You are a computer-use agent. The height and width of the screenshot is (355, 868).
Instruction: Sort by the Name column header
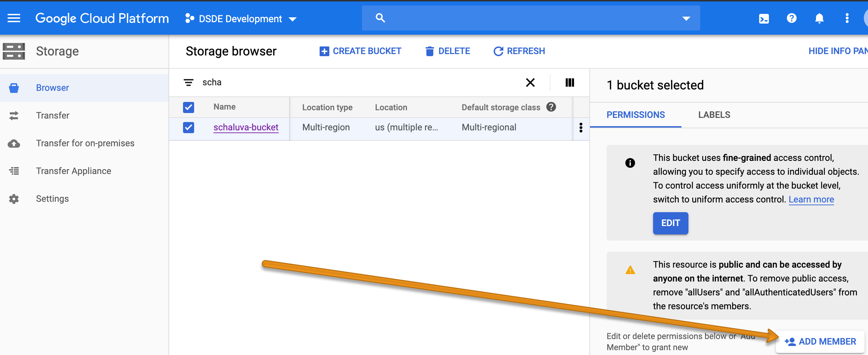pyautogui.click(x=225, y=107)
